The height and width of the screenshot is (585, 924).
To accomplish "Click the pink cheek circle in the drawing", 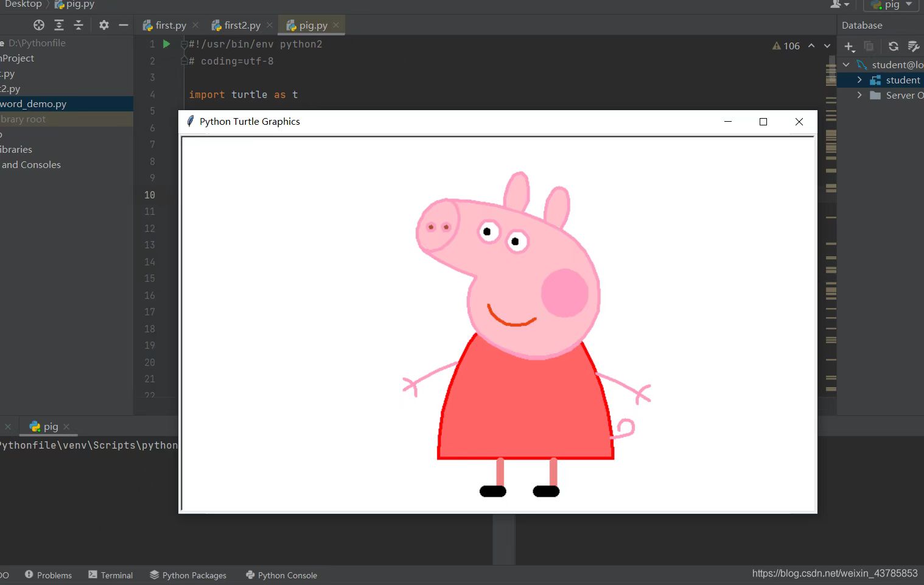I will 565,293.
